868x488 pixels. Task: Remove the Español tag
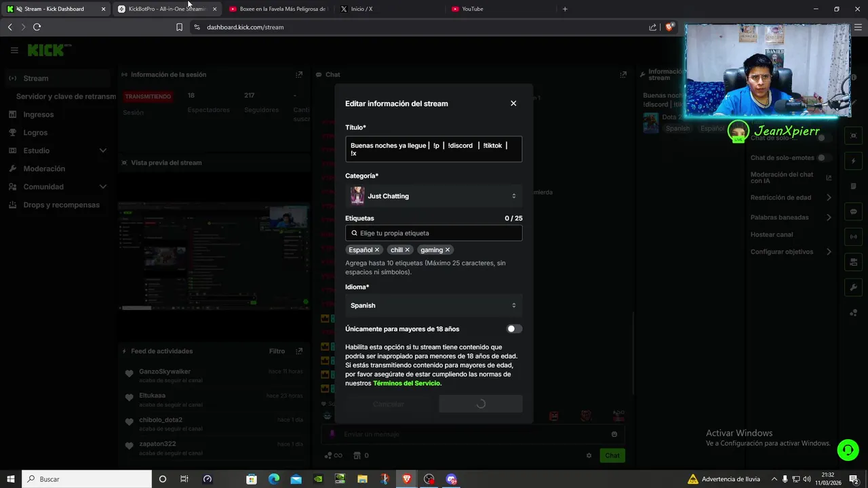[377, 250]
